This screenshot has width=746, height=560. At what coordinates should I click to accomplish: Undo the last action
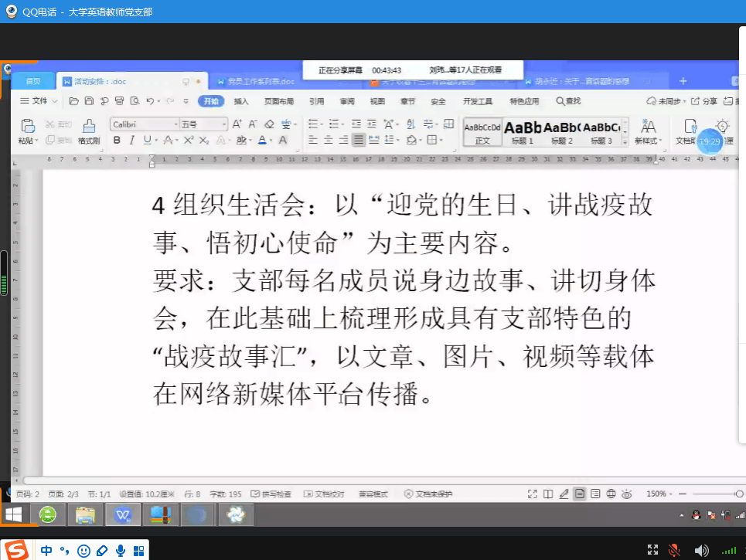click(150, 100)
